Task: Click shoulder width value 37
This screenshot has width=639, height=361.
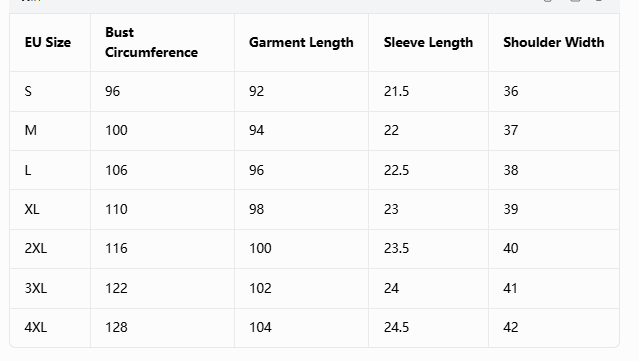Action: click(511, 130)
